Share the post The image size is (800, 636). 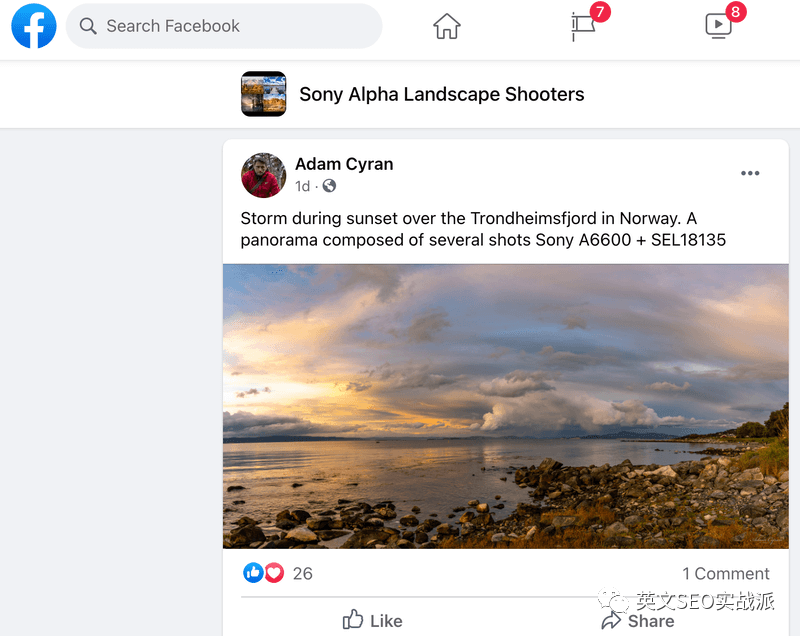(x=638, y=621)
